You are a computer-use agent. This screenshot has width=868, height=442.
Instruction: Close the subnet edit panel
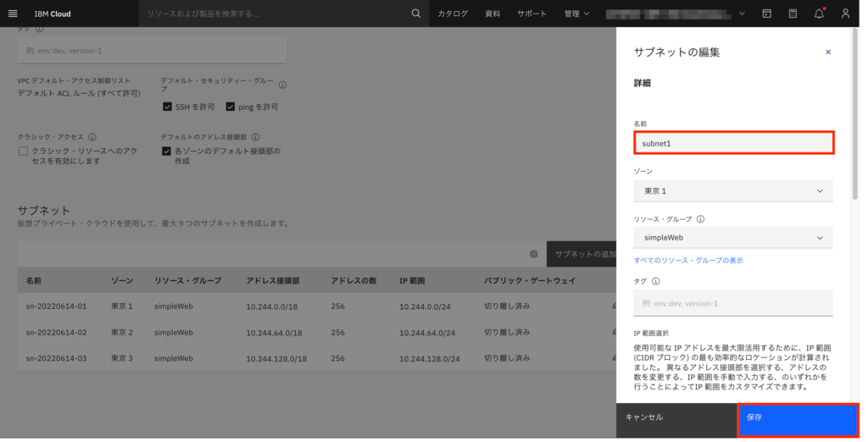(x=828, y=52)
